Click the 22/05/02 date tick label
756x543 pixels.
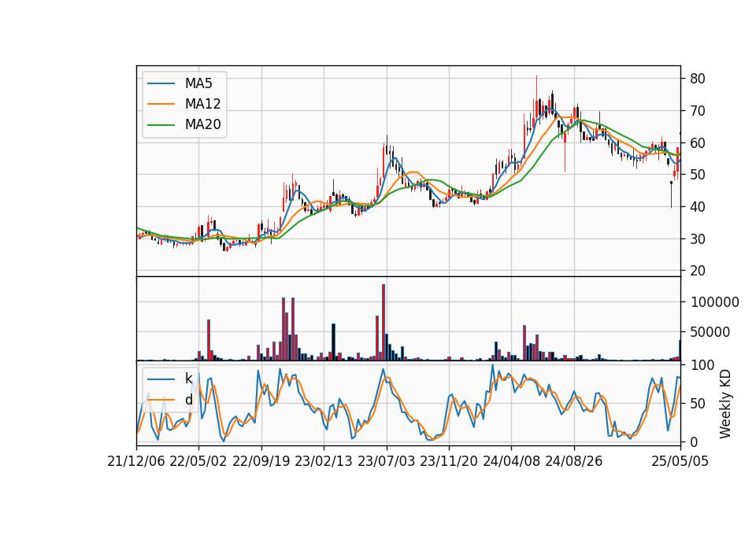[x=198, y=461]
